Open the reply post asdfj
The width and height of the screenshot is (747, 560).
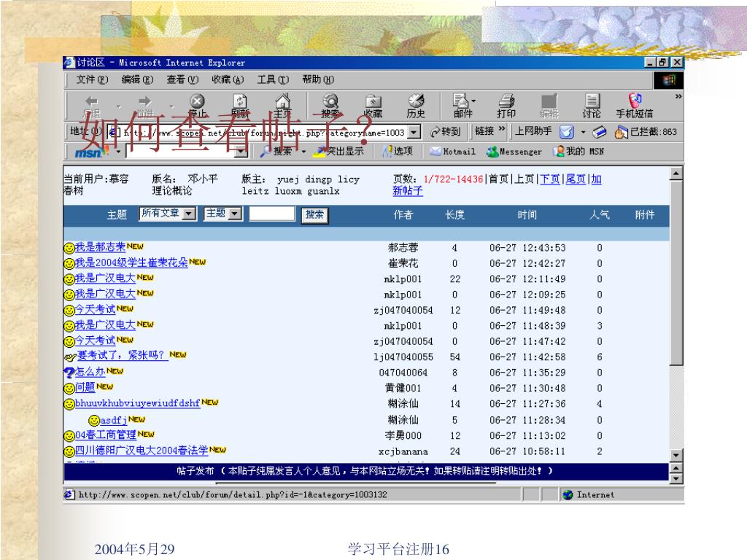pyautogui.click(x=113, y=420)
